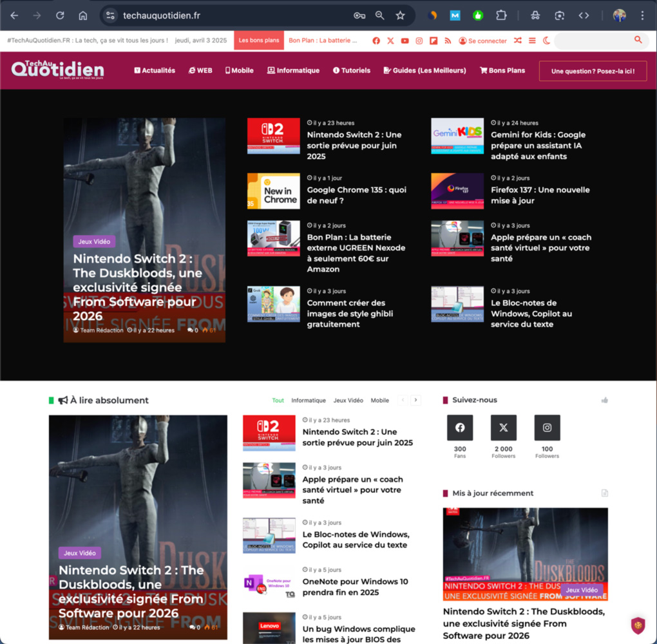Open 'OneNote pour Windows 10 prendra fin' article
Screen dimensions: 657x644
(x=355, y=587)
